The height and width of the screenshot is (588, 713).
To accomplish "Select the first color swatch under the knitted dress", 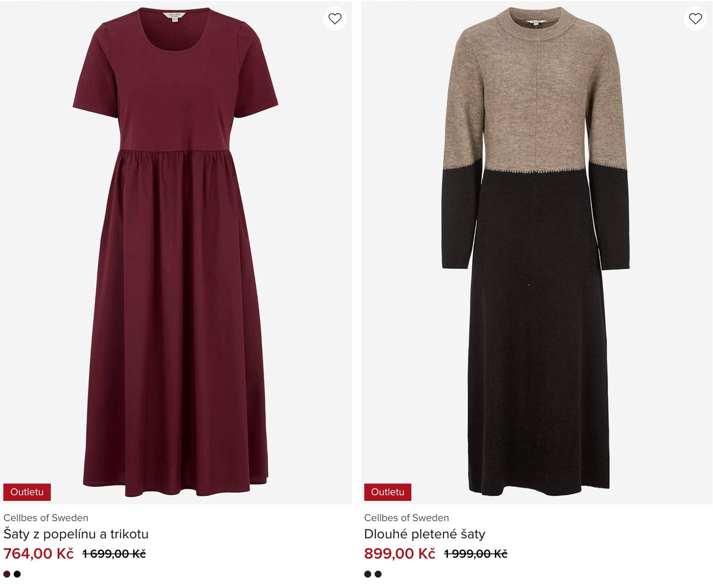I will (368, 574).
